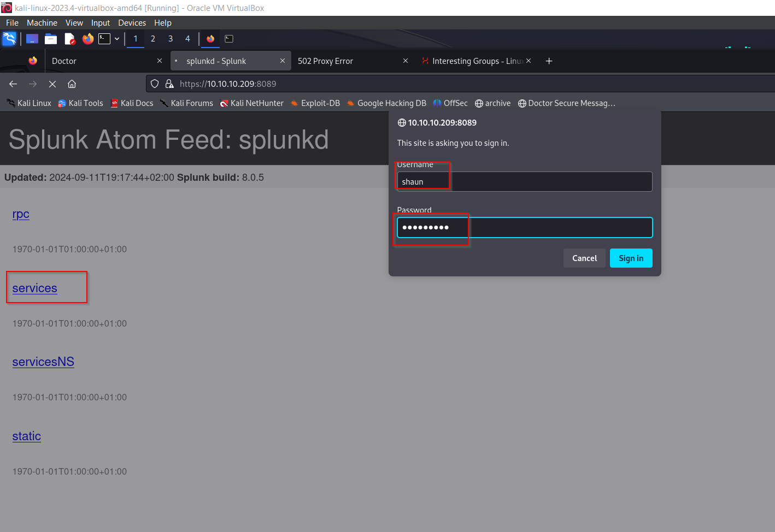This screenshot has width=775, height=532.
Task: Open the Machine menu in VirtualBox
Action: point(42,23)
